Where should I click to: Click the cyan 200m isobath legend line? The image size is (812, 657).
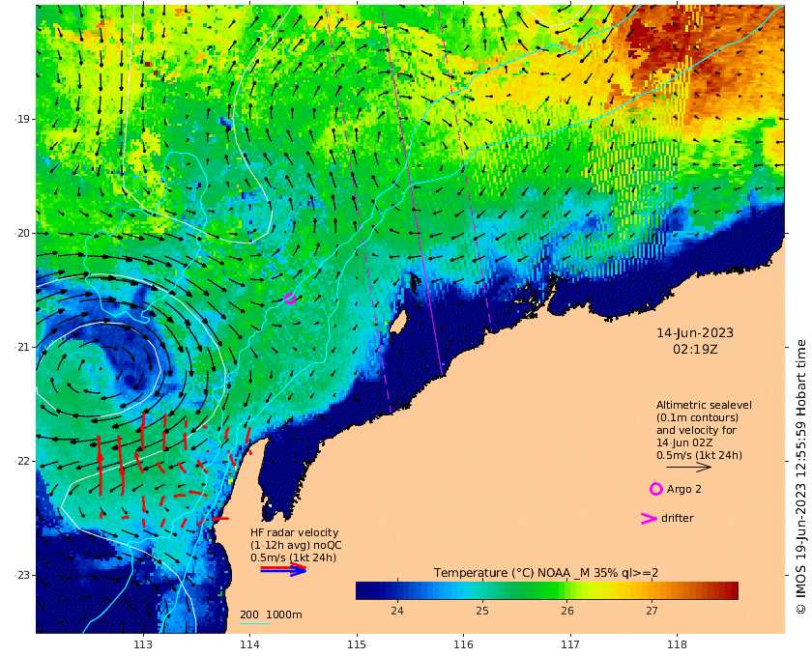tap(254, 623)
